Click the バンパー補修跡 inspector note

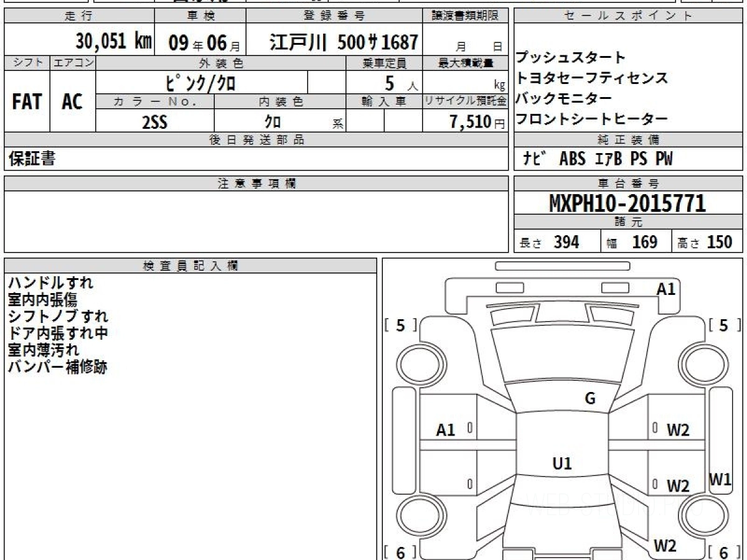coord(57,367)
